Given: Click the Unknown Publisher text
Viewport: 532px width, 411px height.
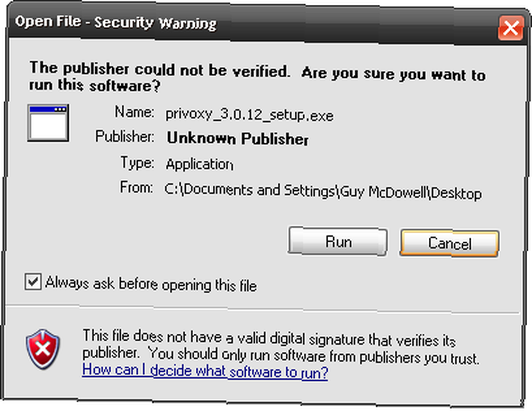Looking at the screenshot, I should click(x=237, y=138).
